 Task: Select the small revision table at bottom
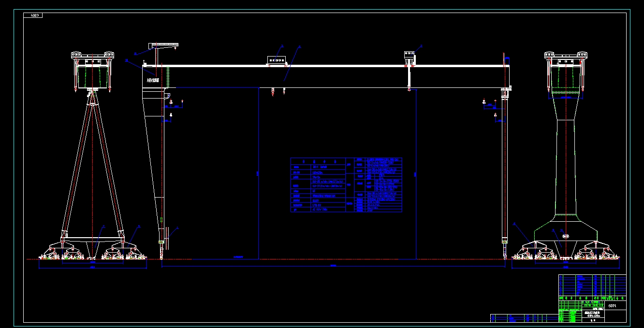coord(524,318)
